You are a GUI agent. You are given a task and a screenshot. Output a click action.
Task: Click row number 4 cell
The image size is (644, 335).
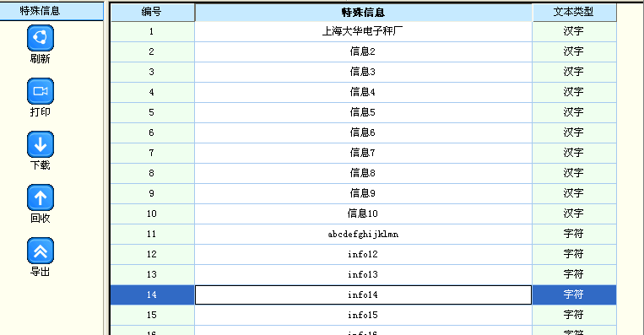point(153,92)
